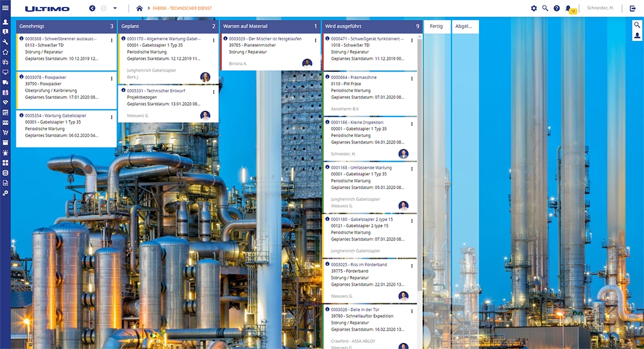Open job 0005331 - Technischer Entwurf
Screen dimensions: 644x349
click(x=156, y=91)
